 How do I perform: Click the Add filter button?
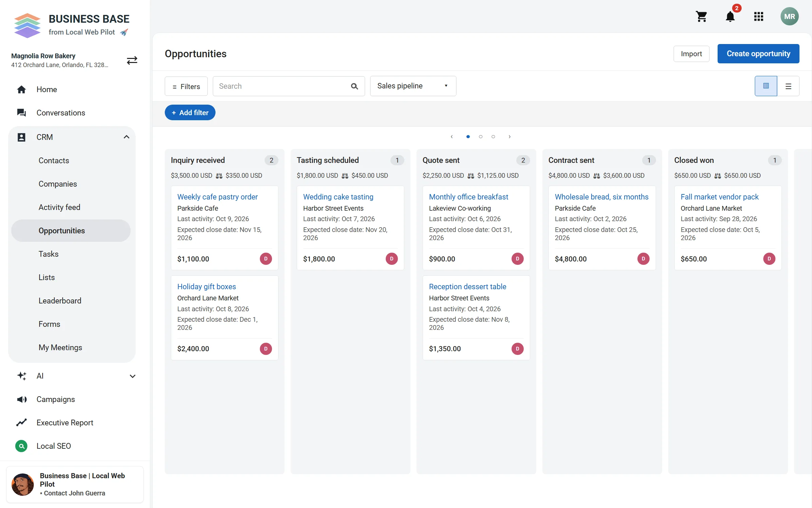pos(190,112)
